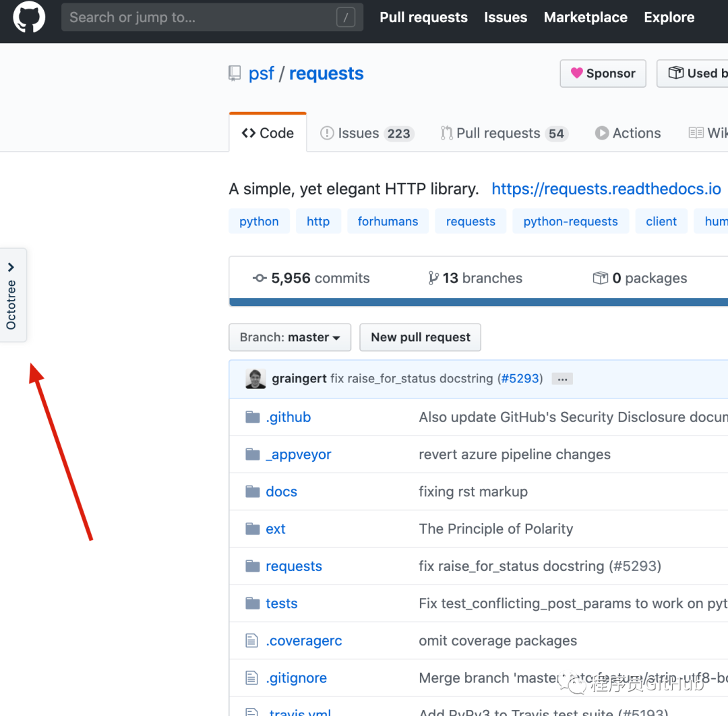
Task: Open the docs folder
Action: (281, 491)
